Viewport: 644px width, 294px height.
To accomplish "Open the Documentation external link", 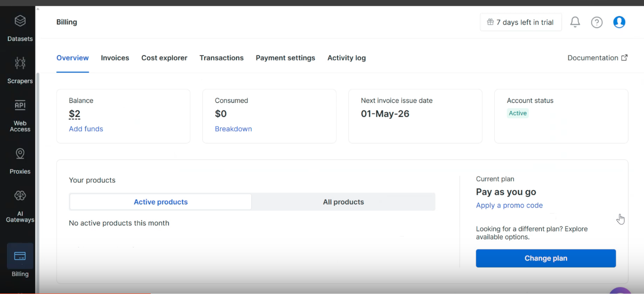I will (597, 58).
